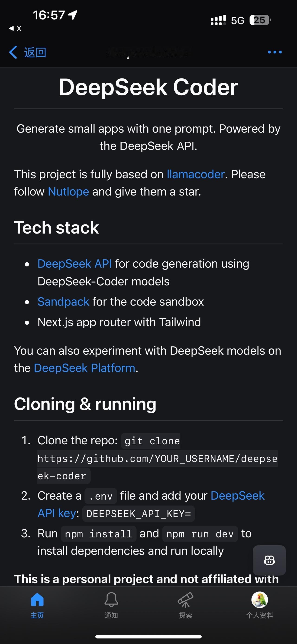Return to X app via the status bar arrow
297x644 pixels.
pyautogui.click(x=15, y=28)
